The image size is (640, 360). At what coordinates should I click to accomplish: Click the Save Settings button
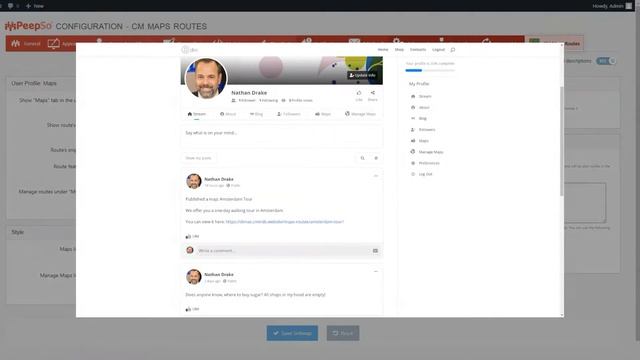pos(292,333)
